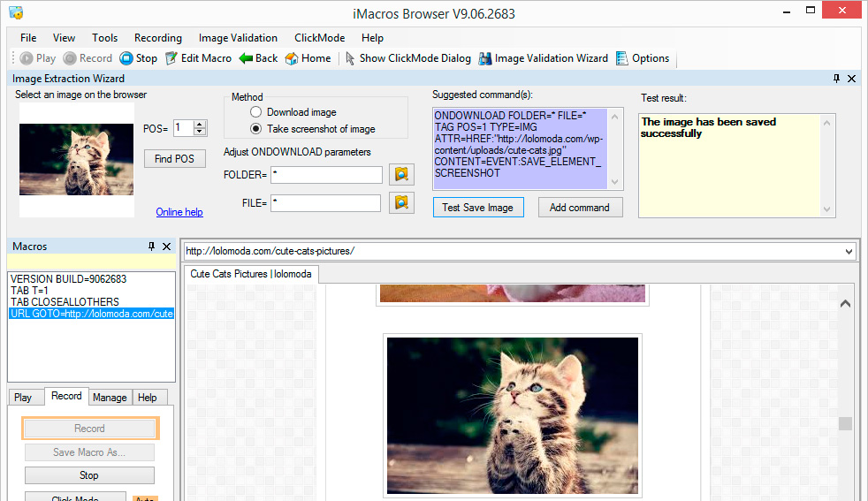
Task: Click the Save Macro As... button
Action: click(89, 452)
